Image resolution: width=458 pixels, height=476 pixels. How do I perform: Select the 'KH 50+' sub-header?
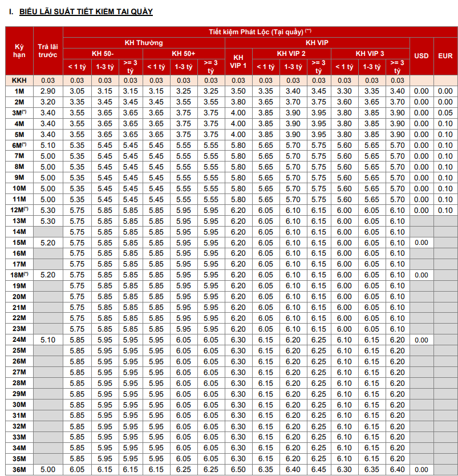tap(183, 53)
